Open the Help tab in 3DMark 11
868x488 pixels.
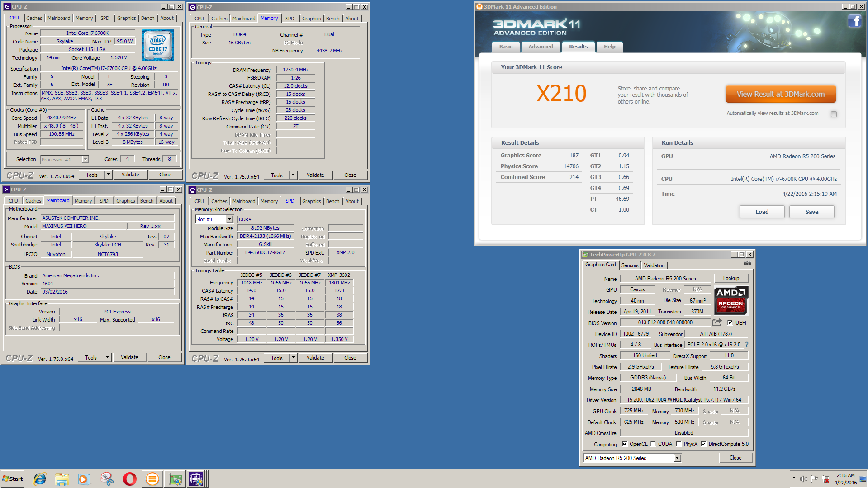[609, 47]
